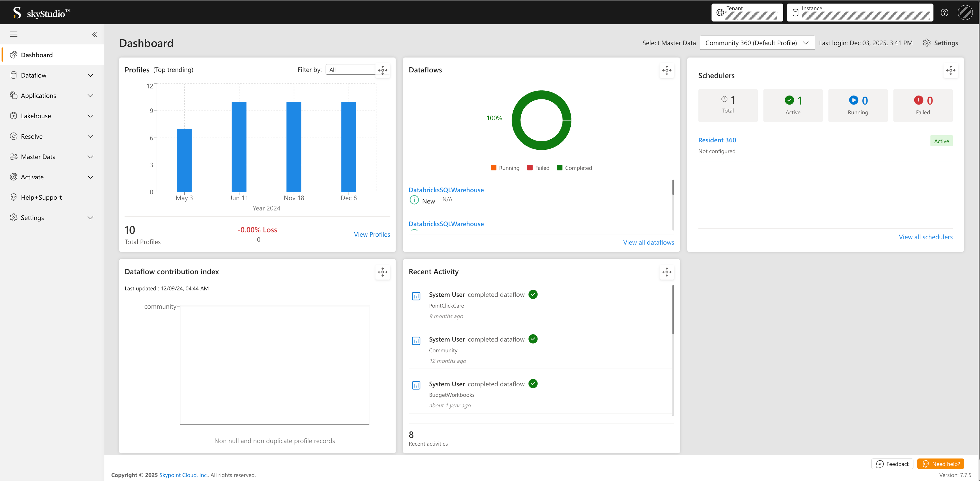Open Settings from the top right
This screenshot has width=980, height=482.
[x=940, y=43]
